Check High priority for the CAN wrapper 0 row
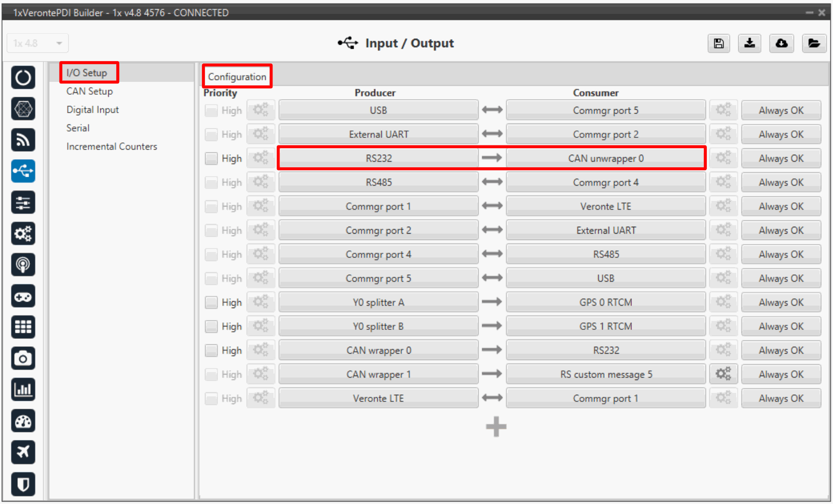833x504 pixels. click(x=211, y=350)
